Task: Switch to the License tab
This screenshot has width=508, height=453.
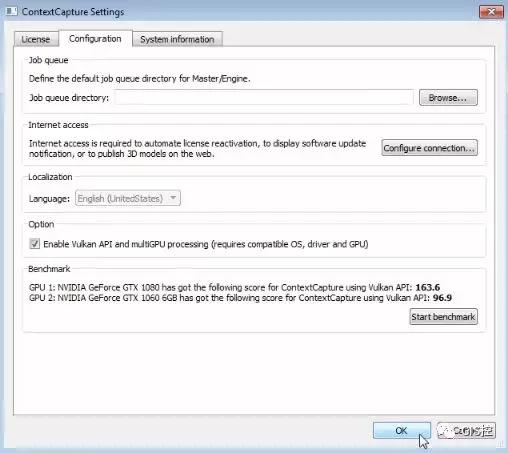Action: [36, 39]
